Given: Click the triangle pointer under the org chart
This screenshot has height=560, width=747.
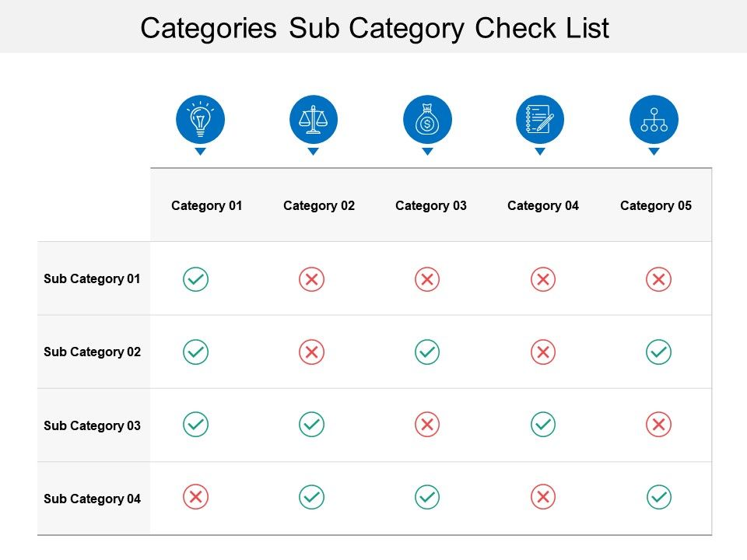Looking at the screenshot, I should click(654, 152).
